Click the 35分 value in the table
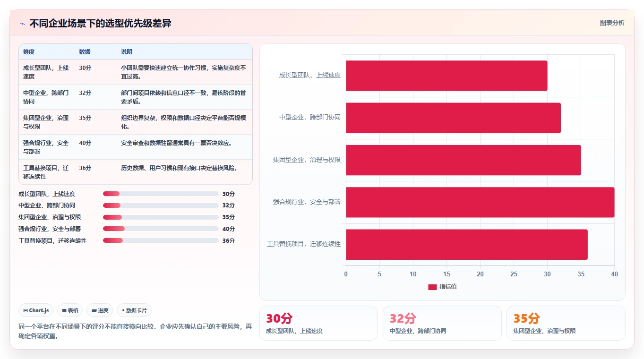This screenshot has height=359, width=644. tap(85, 118)
